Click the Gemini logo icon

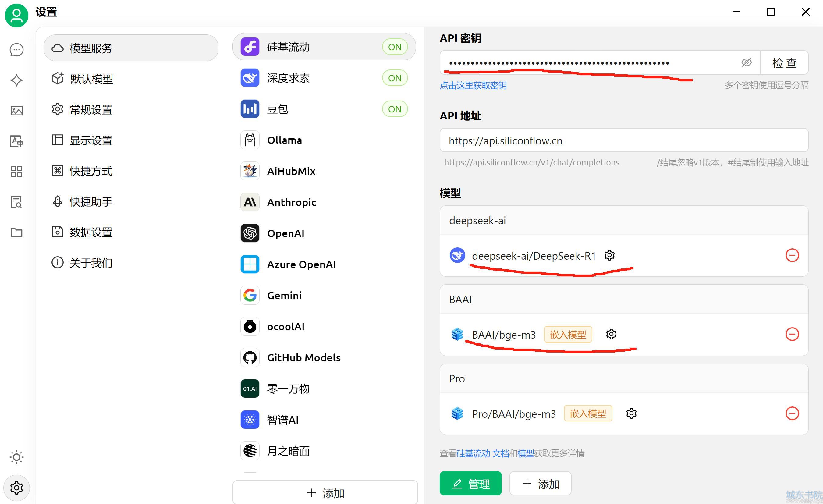click(250, 295)
